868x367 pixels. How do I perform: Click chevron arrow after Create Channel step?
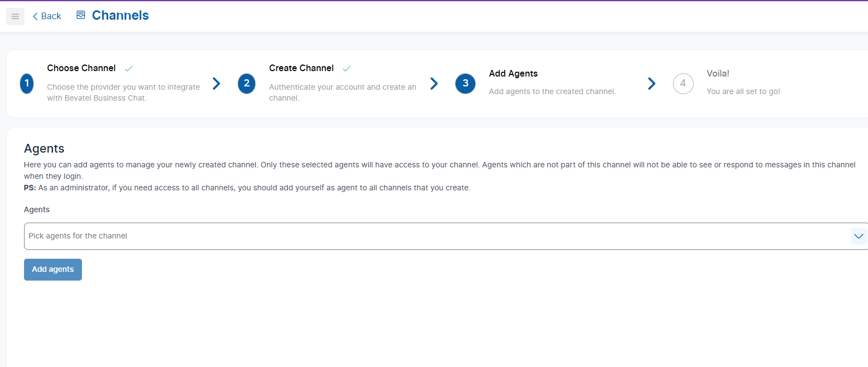pyautogui.click(x=434, y=84)
